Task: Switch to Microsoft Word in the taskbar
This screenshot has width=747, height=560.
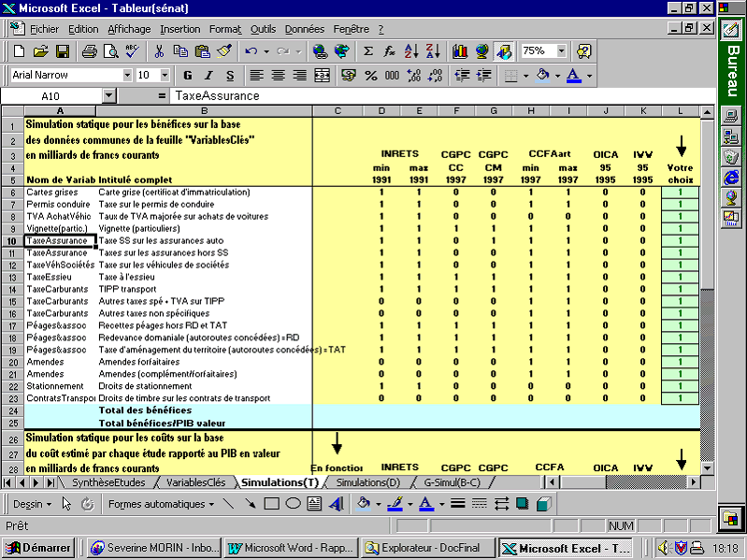Action: click(293, 548)
